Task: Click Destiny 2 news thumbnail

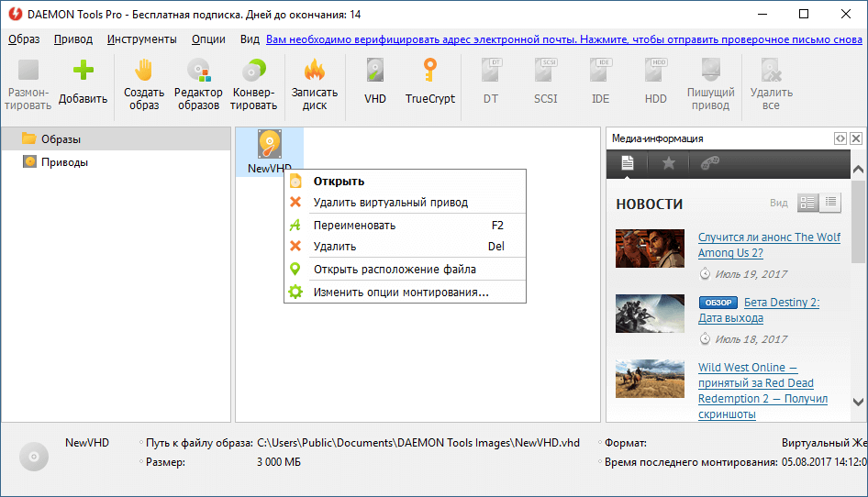Action: click(650, 314)
